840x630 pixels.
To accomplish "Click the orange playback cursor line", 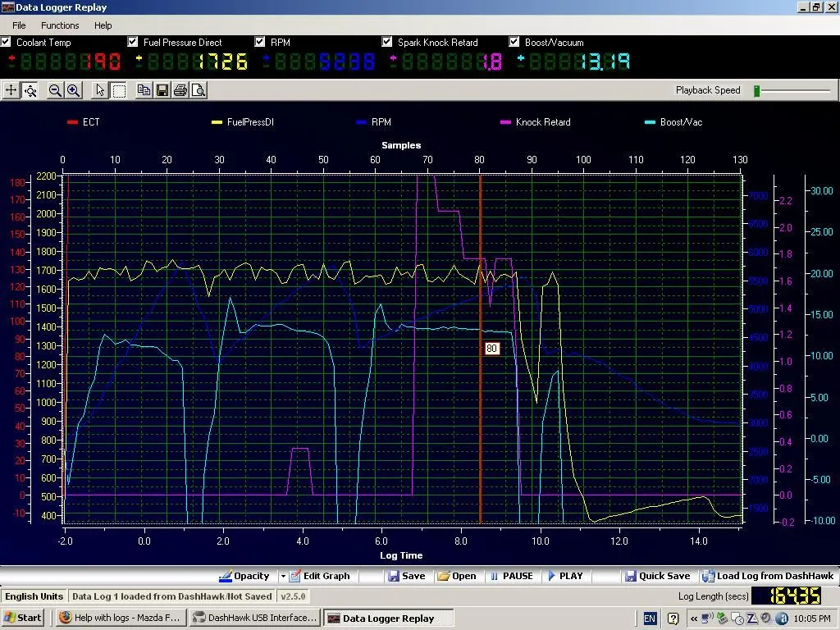I will click(x=480, y=348).
